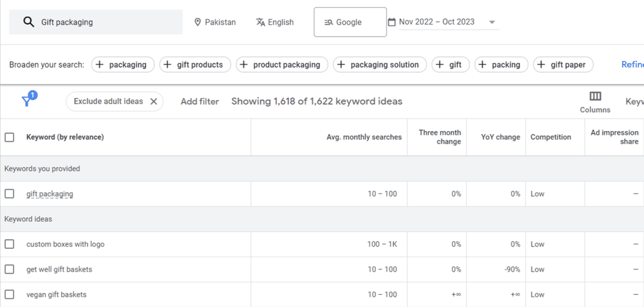Click the English language translate icon
The width and height of the screenshot is (644, 307).
260,22
